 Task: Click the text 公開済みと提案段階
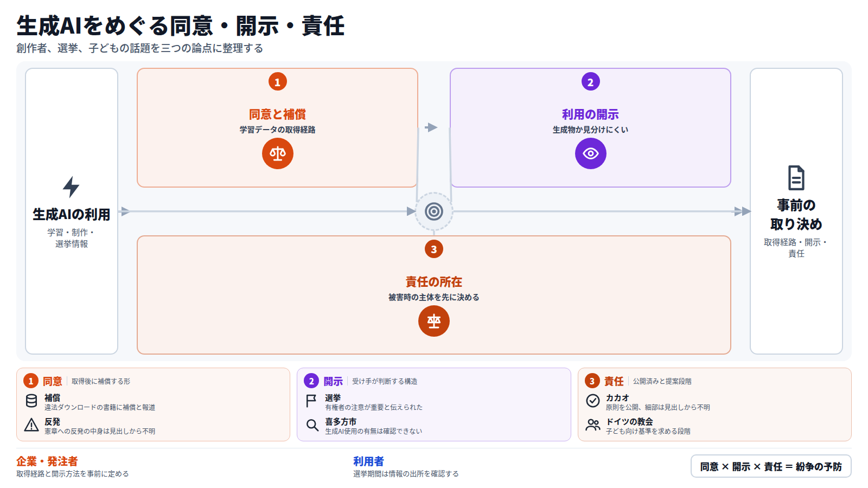click(662, 381)
